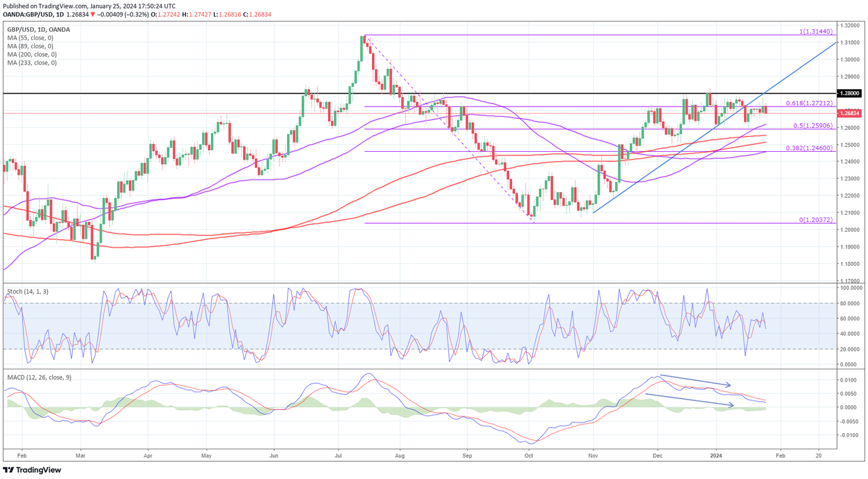Click the Oct label on the time axis

528,455
